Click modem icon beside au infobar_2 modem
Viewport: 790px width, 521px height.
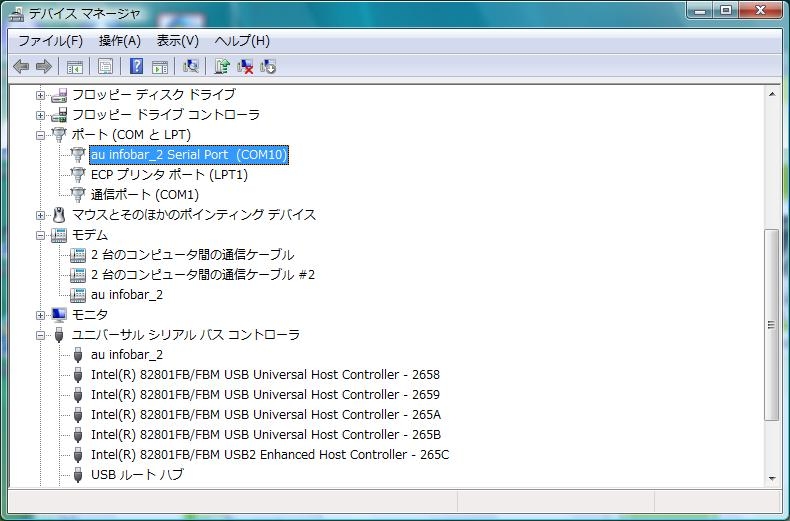[x=78, y=295]
